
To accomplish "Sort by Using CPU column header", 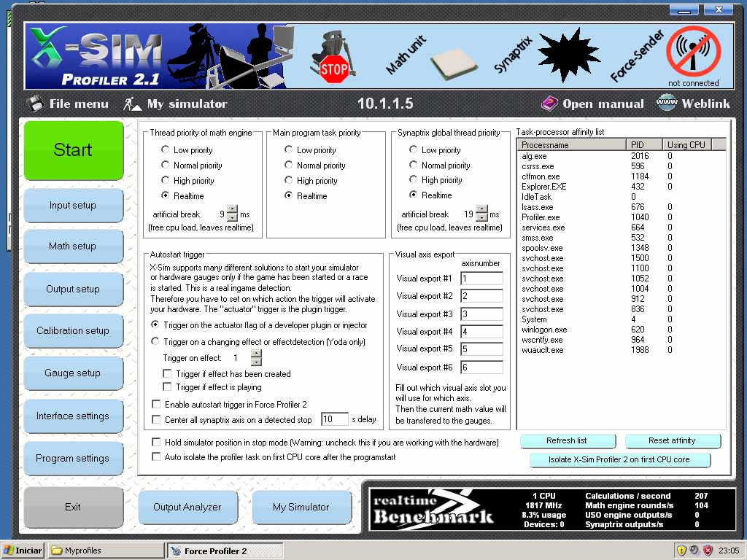I will pyautogui.click(x=686, y=145).
